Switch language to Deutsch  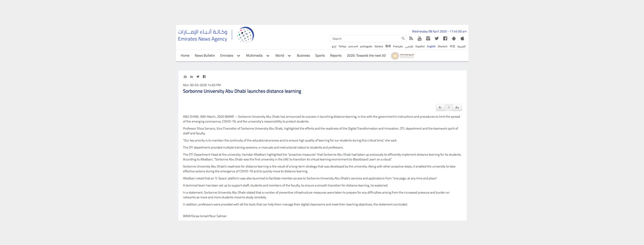[443, 47]
